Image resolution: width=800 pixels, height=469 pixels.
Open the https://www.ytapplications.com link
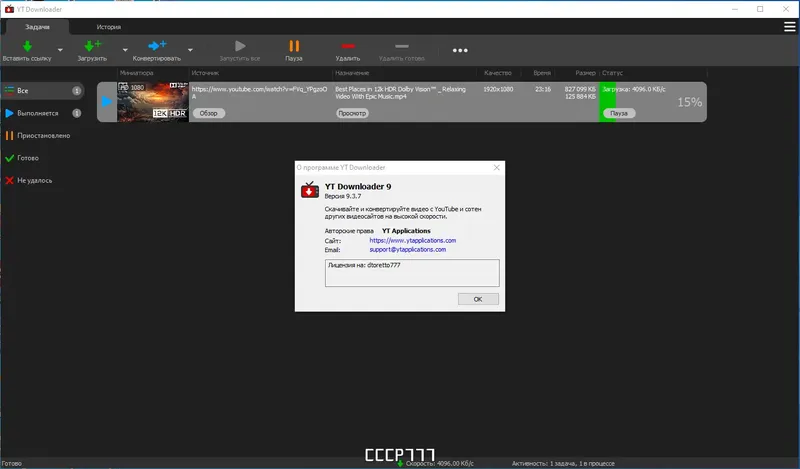pos(413,240)
